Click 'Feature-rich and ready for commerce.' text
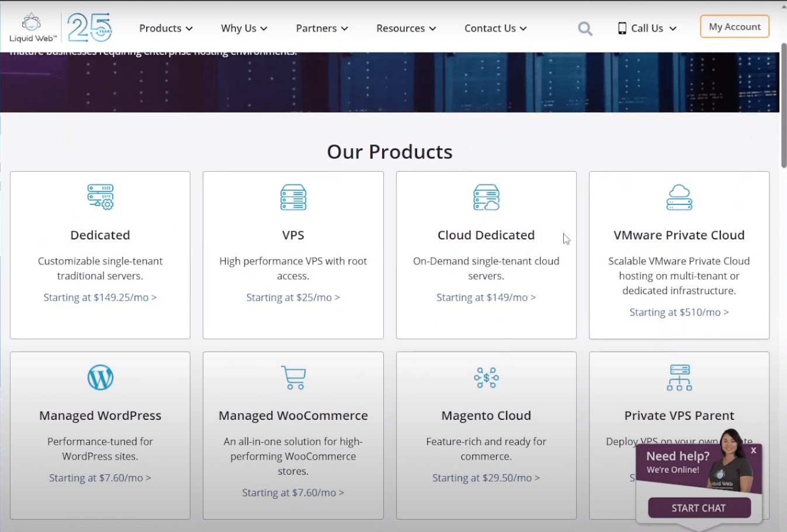 coord(486,448)
